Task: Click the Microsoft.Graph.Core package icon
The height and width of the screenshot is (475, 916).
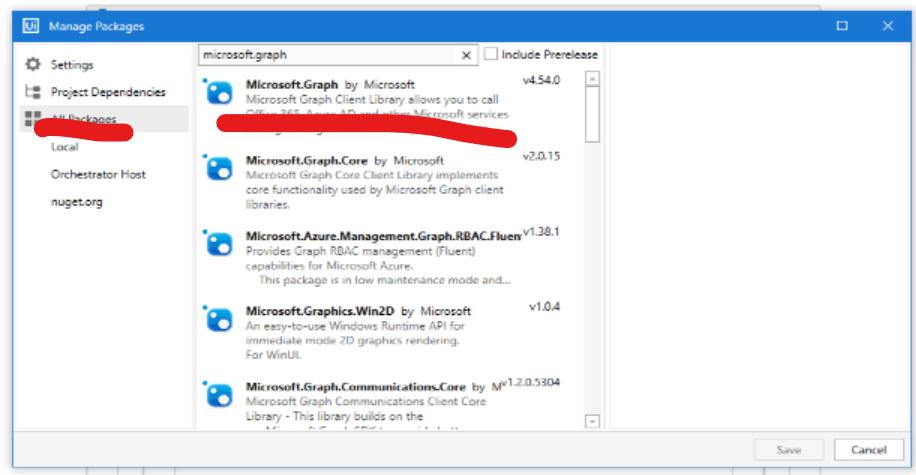Action: tap(219, 168)
